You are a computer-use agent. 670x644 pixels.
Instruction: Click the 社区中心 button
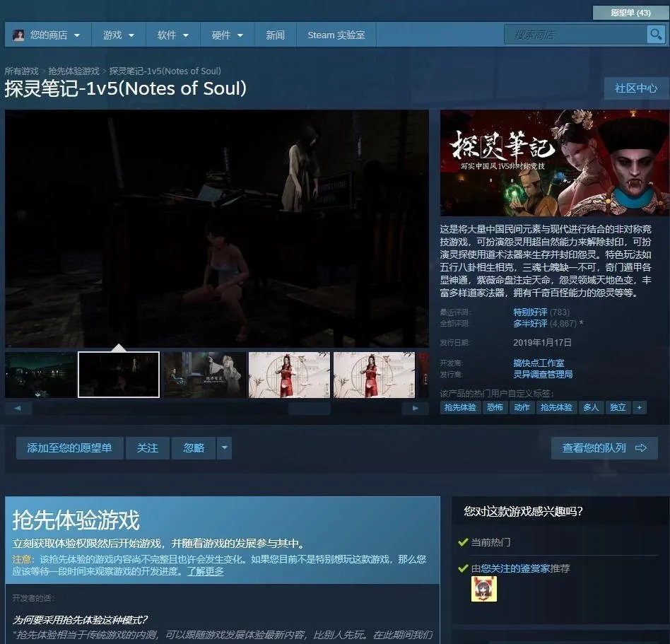pyautogui.click(x=636, y=88)
